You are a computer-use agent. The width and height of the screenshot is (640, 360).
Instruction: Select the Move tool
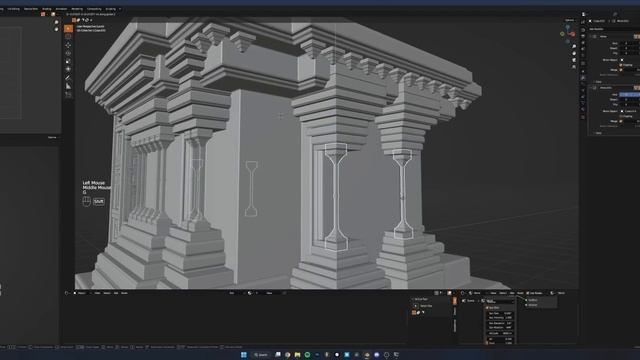point(69,45)
